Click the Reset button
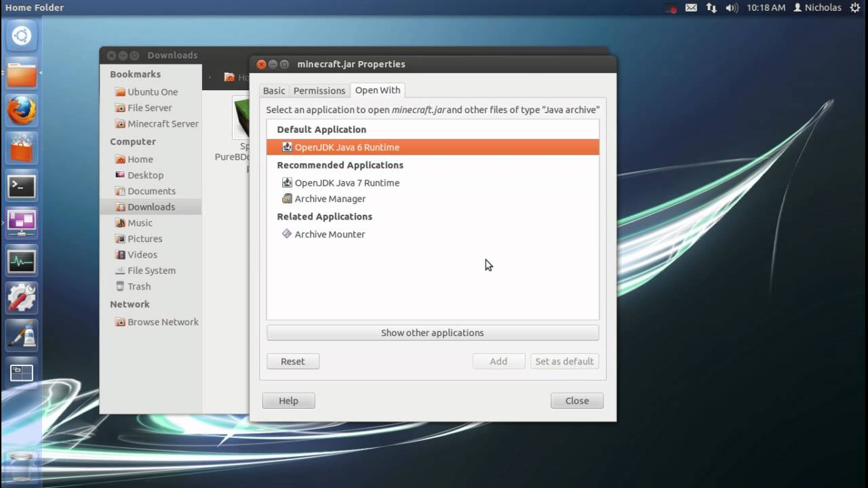 coord(293,361)
